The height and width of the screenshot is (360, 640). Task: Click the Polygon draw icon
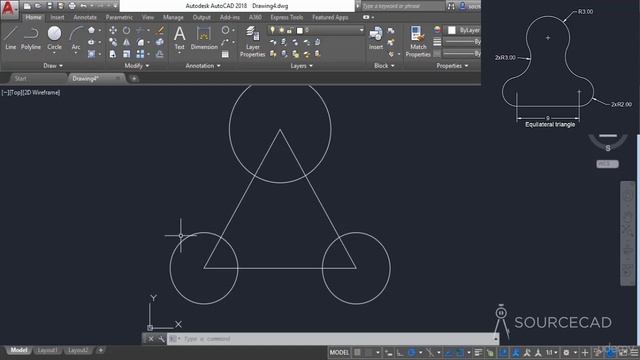click(x=91, y=30)
